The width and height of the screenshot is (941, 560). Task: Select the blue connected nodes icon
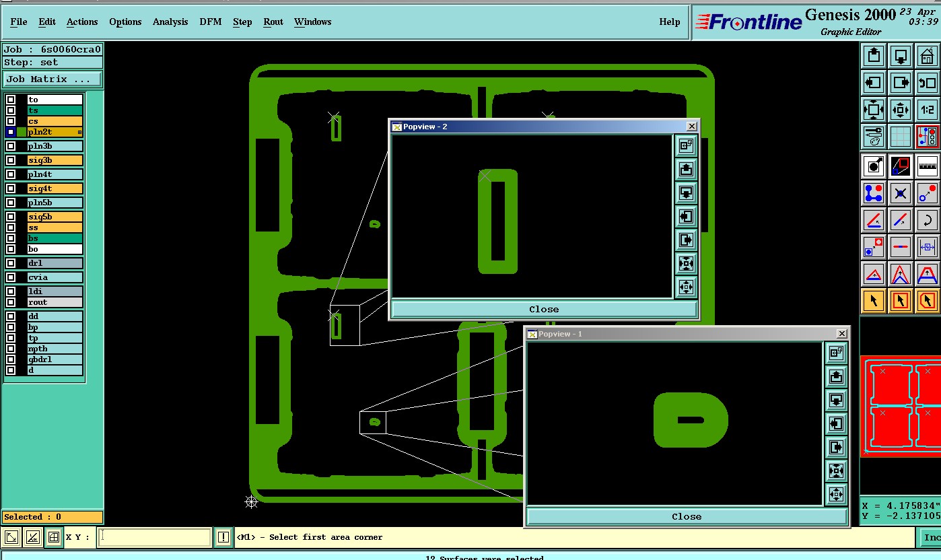[x=874, y=193]
